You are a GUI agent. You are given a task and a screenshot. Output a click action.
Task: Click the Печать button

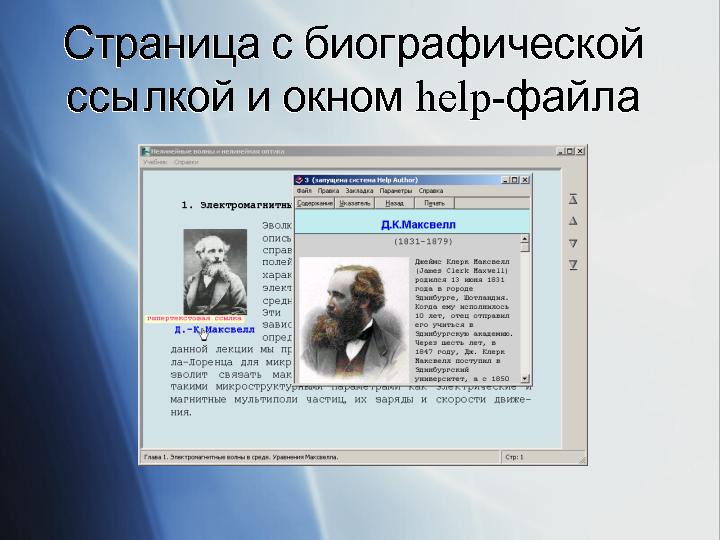coord(434,203)
